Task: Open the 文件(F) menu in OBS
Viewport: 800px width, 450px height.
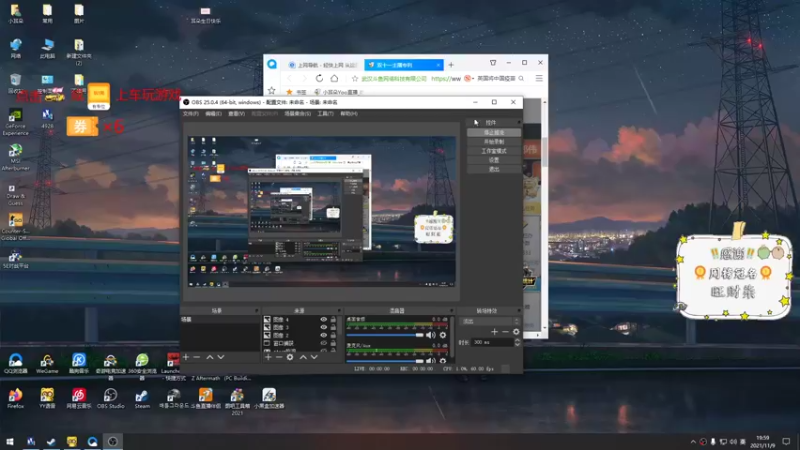Action: coord(191,114)
